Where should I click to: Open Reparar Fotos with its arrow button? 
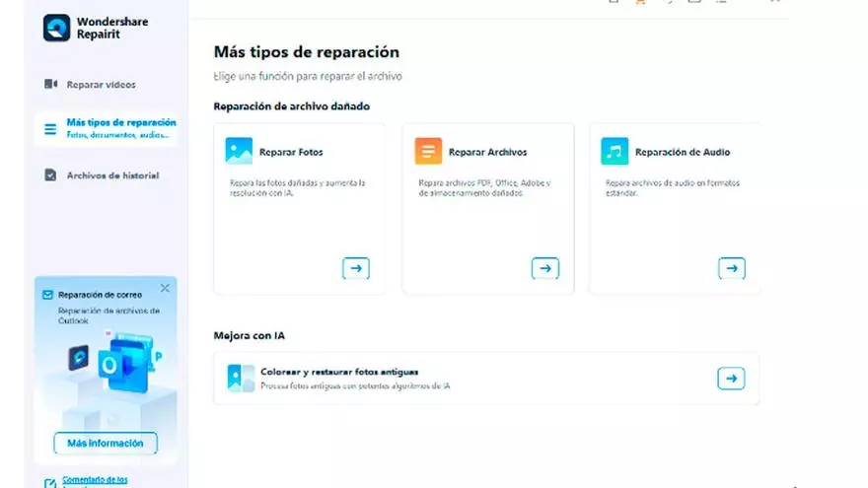pos(356,267)
